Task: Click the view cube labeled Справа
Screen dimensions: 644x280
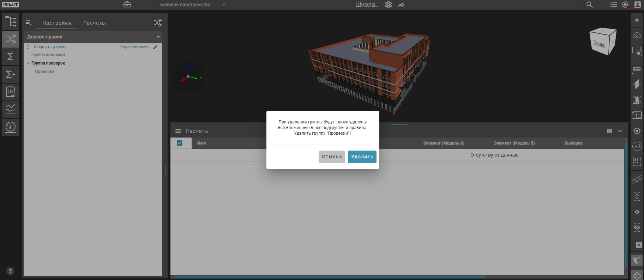Action: coord(603,42)
